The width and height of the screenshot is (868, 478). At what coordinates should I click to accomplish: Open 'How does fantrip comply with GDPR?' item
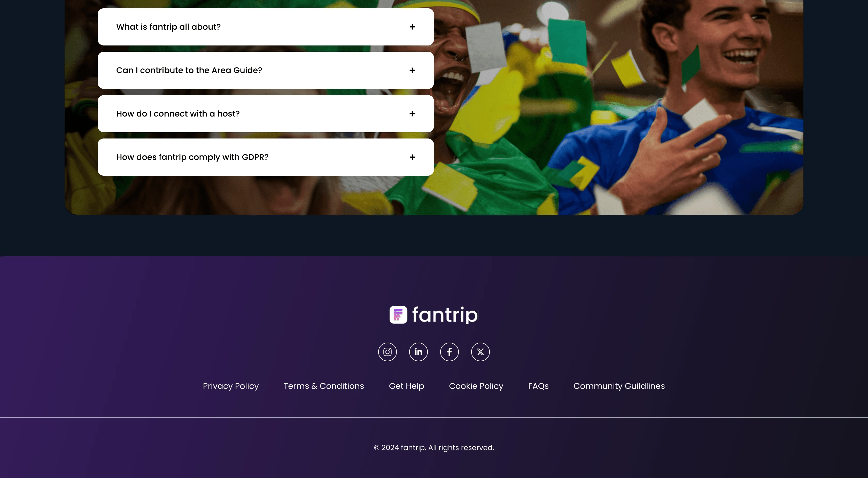(x=266, y=157)
